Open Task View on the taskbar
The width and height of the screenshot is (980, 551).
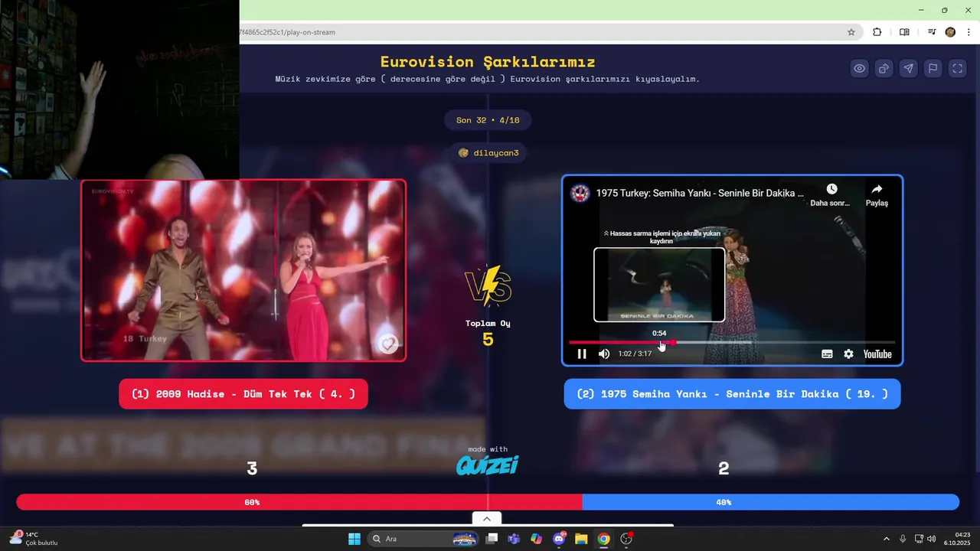[492, 539]
